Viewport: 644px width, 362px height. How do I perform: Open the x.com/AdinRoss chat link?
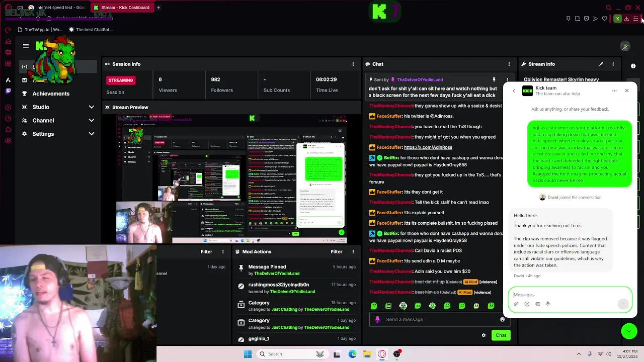click(428, 147)
